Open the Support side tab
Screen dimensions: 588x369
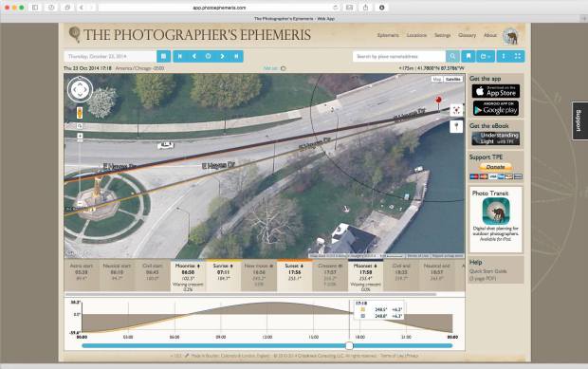coord(579,120)
